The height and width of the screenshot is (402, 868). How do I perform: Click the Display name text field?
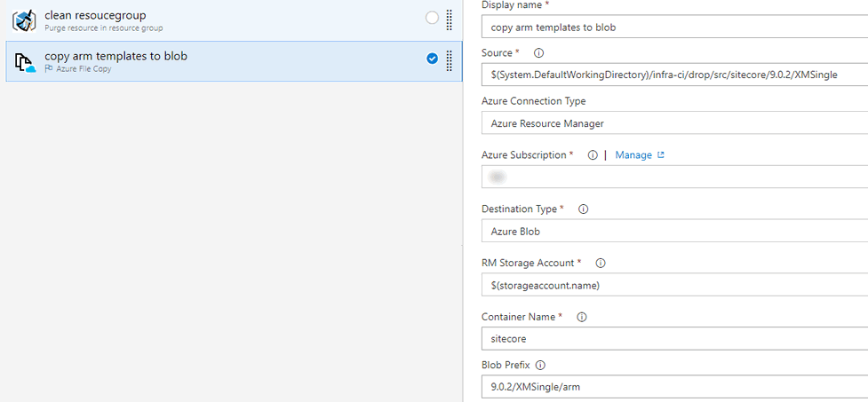click(675, 27)
